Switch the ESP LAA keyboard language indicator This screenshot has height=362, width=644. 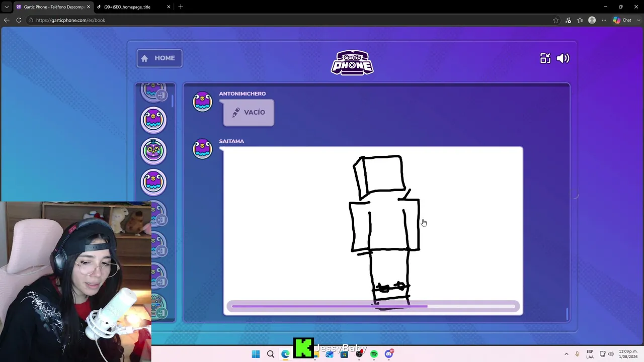click(x=590, y=354)
